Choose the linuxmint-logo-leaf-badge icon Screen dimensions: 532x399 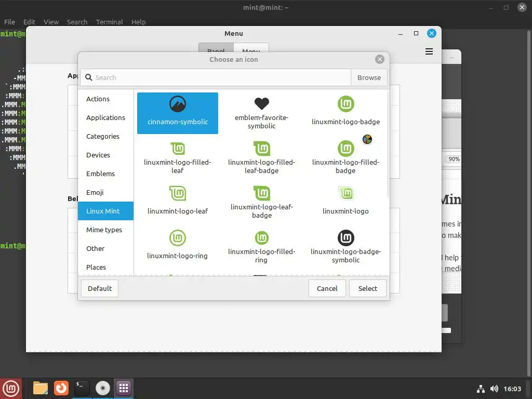click(x=262, y=203)
